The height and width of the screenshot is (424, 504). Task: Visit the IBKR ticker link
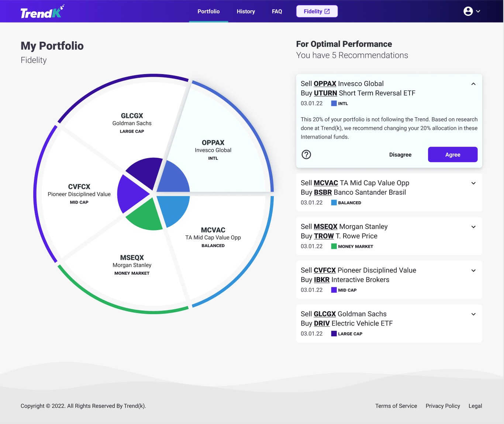pos(322,280)
